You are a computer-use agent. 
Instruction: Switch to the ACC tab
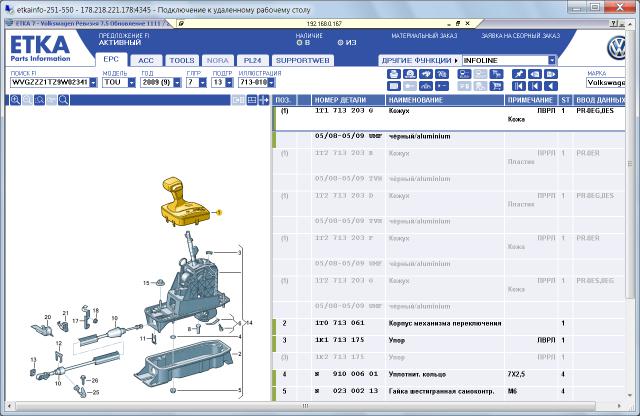coord(146,60)
